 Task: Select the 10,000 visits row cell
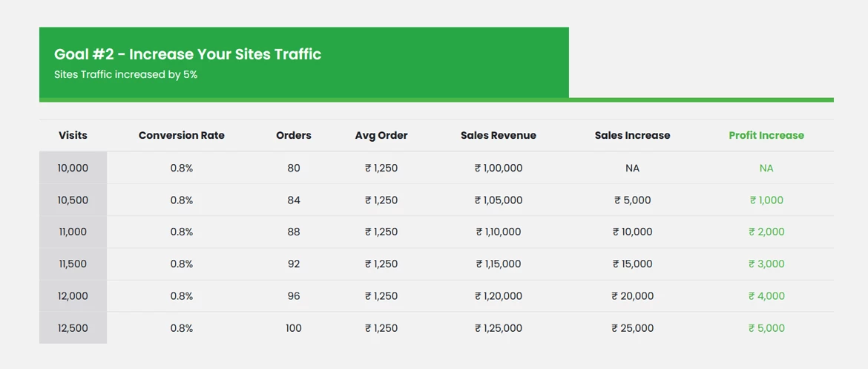tap(73, 168)
